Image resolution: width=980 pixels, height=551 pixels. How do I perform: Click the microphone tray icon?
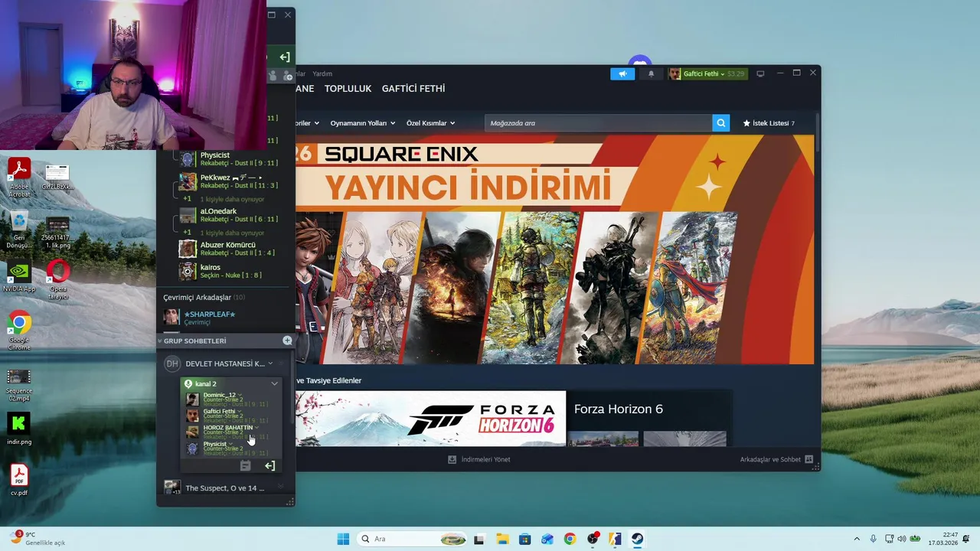pos(874,539)
